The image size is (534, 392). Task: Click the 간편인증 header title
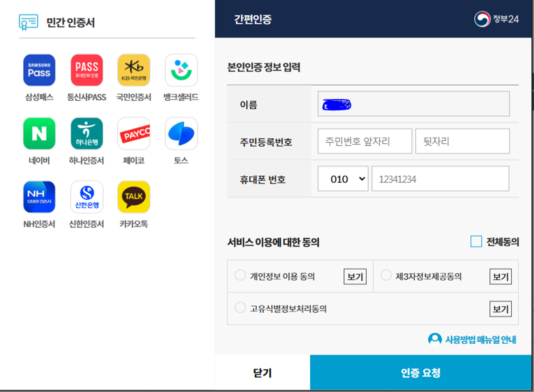(253, 19)
